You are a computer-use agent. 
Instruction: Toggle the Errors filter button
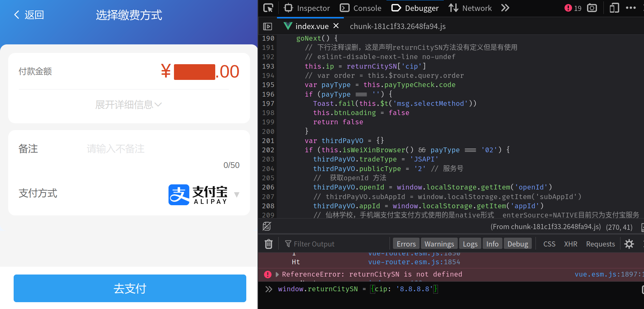(406, 244)
